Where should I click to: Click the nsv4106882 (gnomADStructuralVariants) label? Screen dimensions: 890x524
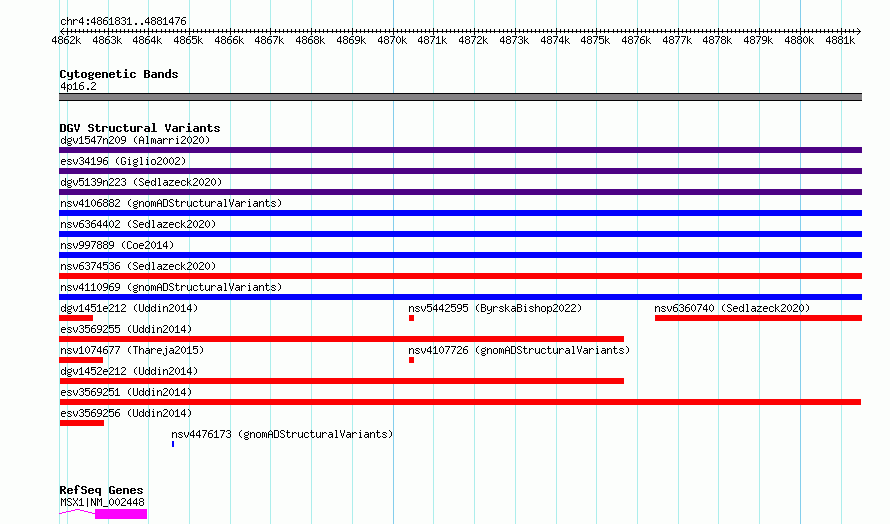tap(171, 203)
